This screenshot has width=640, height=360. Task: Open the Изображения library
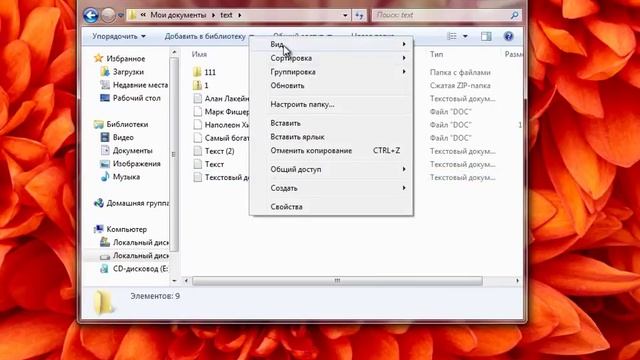136,164
